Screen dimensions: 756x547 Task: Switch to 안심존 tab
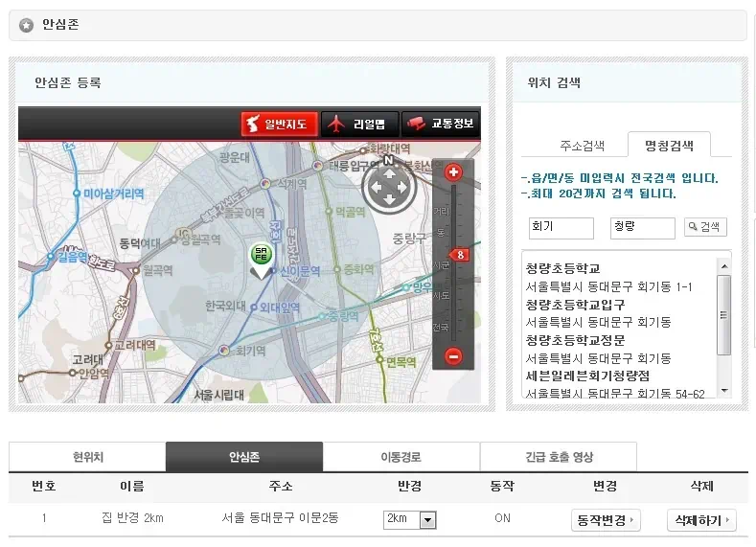244,457
